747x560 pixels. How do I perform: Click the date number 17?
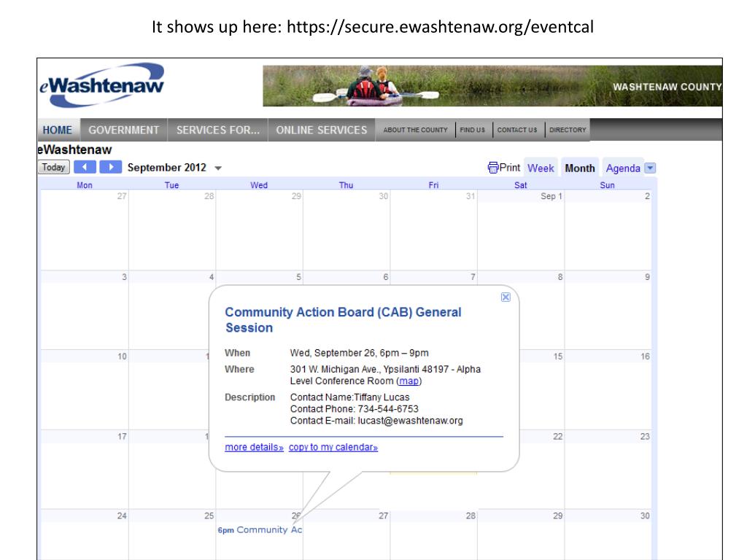point(122,436)
